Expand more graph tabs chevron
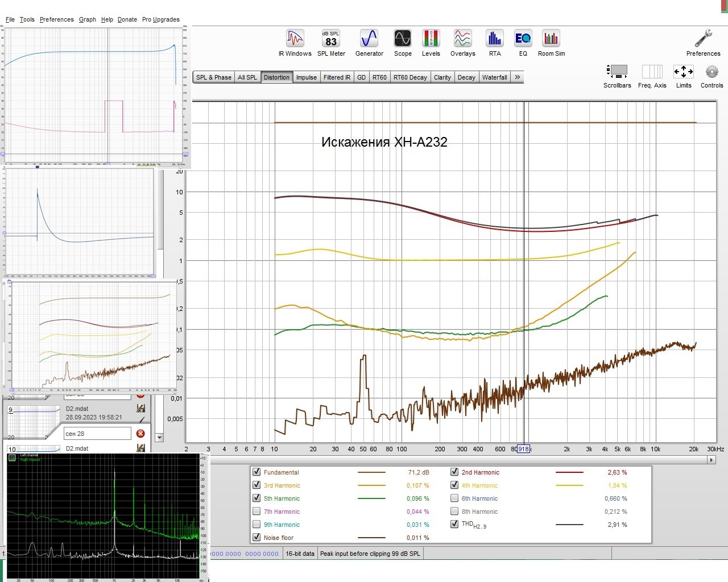Screen dimensions: 728x582 [517, 77]
